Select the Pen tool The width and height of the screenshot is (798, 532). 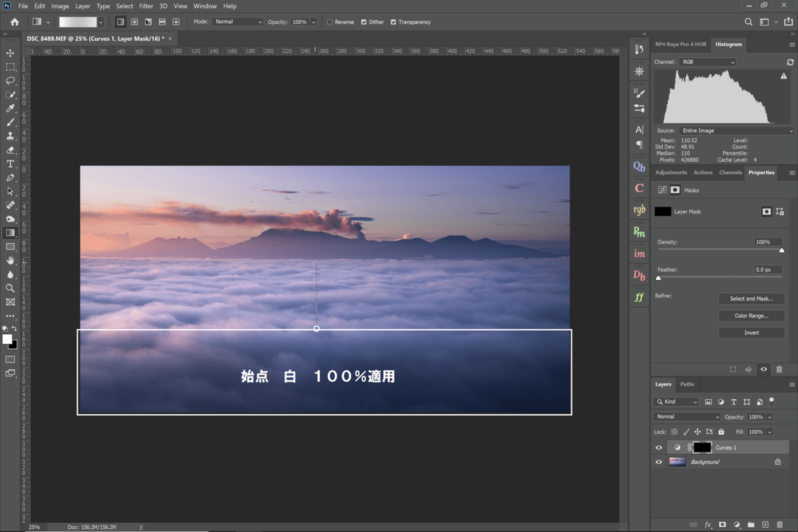(x=10, y=178)
